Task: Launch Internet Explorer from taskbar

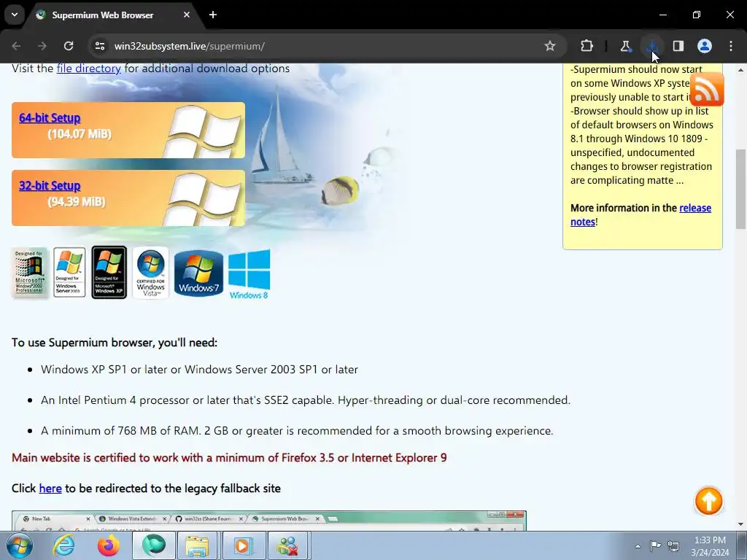Action: coord(64,545)
